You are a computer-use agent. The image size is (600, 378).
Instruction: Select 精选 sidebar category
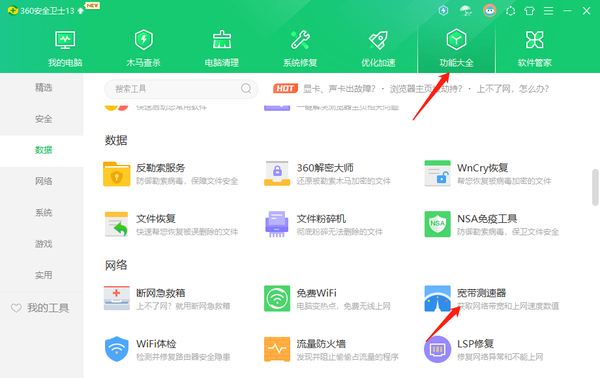coord(43,88)
